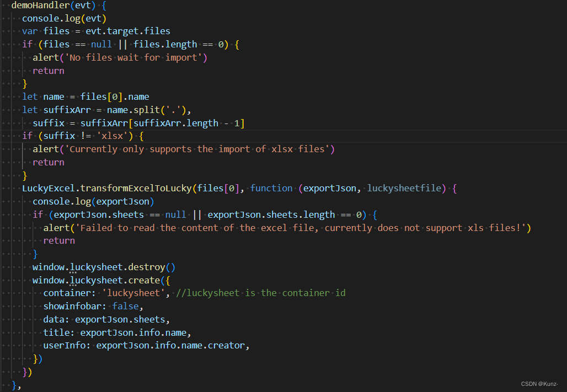This screenshot has width=567, height=392.
Task: Click 'suffixArr.length - 1' index expression
Action: click(x=186, y=123)
